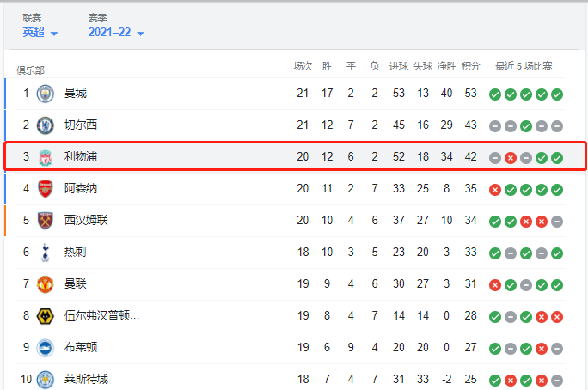The width and height of the screenshot is (588, 390).
Task: Click the Wolves wolf-head crest
Action: click(x=46, y=316)
